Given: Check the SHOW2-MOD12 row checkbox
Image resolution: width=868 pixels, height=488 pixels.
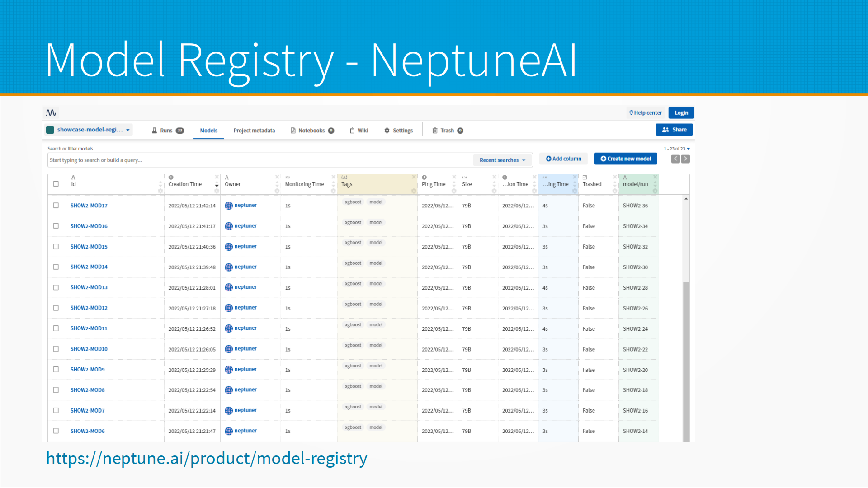Looking at the screenshot, I should coord(56,308).
